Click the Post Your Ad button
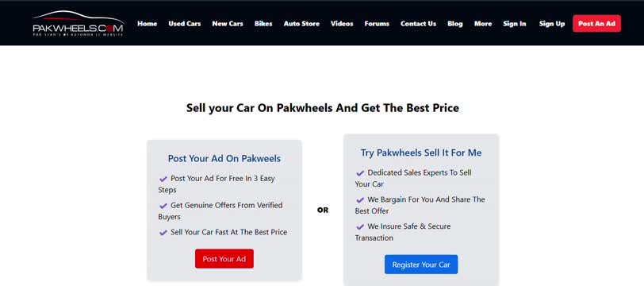Image resolution: width=644 pixels, height=286 pixels. coord(224,259)
